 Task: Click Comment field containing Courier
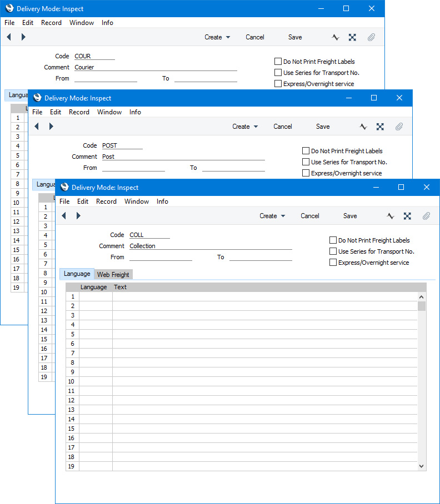156,67
